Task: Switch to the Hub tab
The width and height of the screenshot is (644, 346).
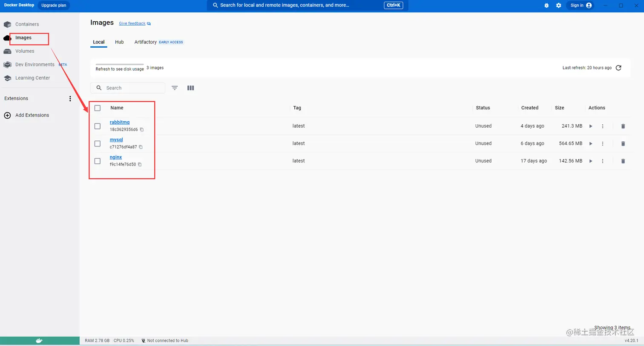Action: 119,42
